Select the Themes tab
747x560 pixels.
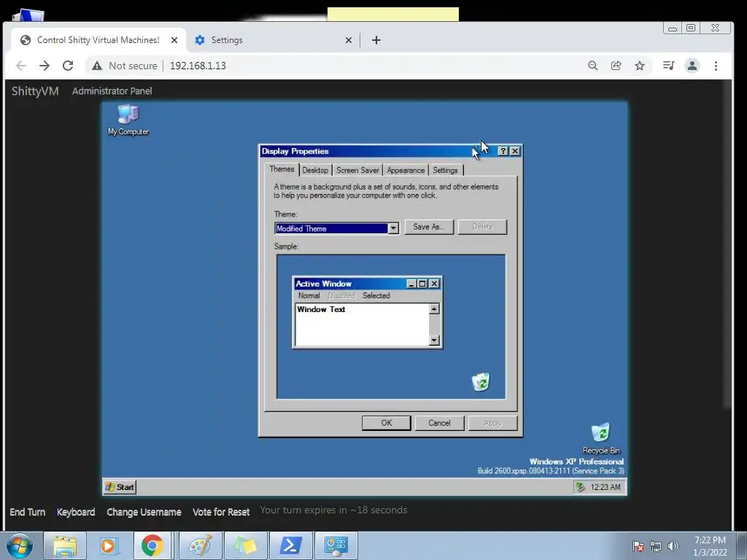click(282, 169)
